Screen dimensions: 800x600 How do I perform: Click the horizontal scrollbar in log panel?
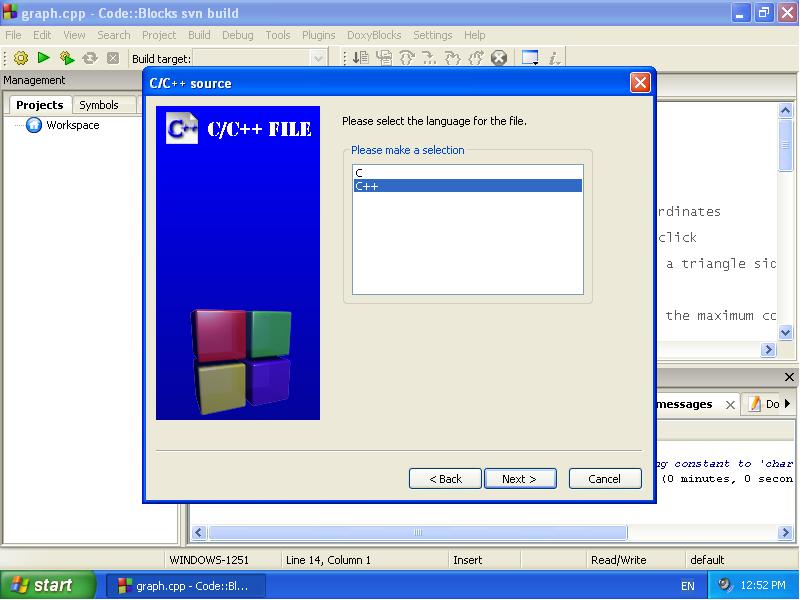point(418,533)
